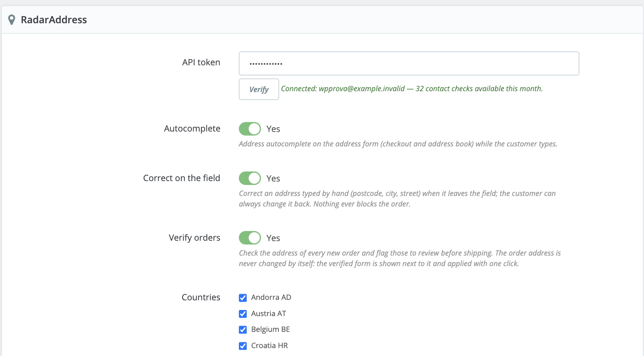Focus the API token input field
Viewport: 644px width, 356px height.
click(x=409, y=64)
